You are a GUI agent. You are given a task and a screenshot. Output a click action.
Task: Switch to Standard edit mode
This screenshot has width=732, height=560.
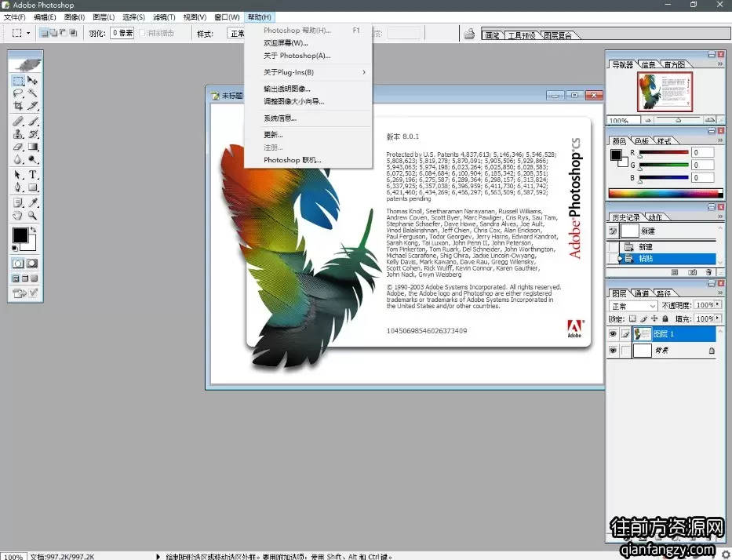18,264
